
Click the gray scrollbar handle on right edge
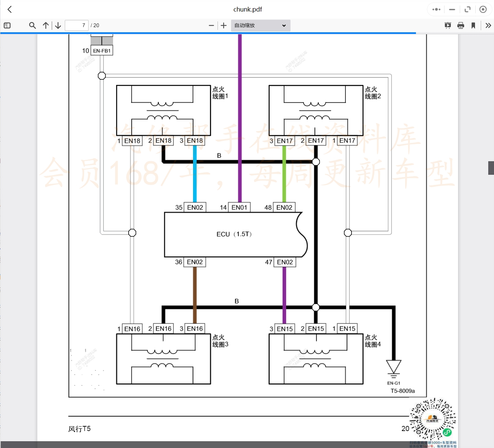click(491, 168)
